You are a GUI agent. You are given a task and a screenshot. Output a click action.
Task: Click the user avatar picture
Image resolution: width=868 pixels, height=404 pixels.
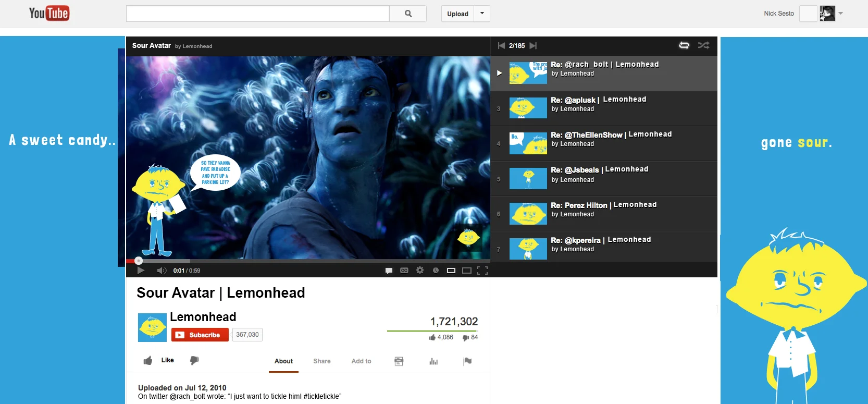click(827, 14)
